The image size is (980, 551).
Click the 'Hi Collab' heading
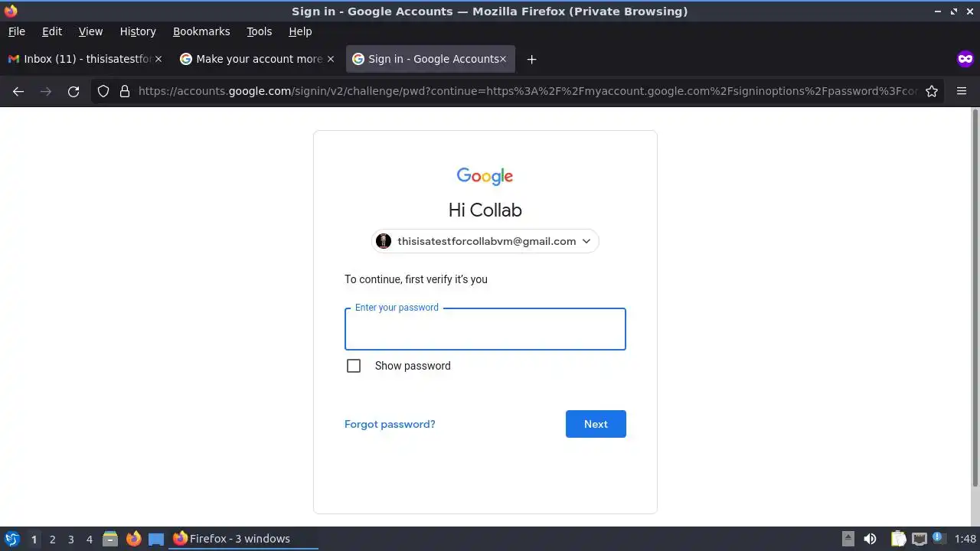pos(485,210)
